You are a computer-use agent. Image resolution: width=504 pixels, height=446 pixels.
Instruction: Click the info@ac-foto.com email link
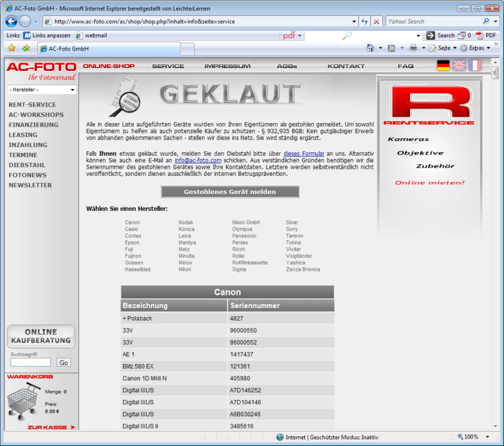(x=198, y=160)
